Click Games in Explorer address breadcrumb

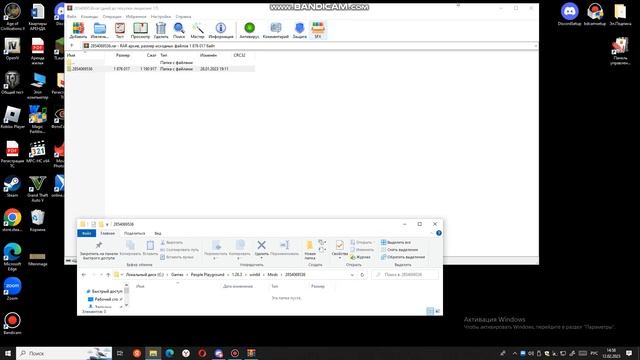[177, 275]
